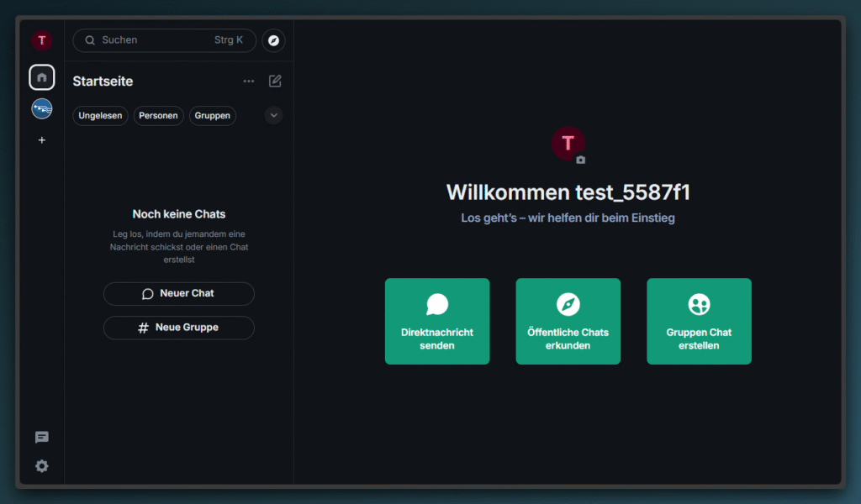Open the feedback chat bubble icon

tap(42, 438)
